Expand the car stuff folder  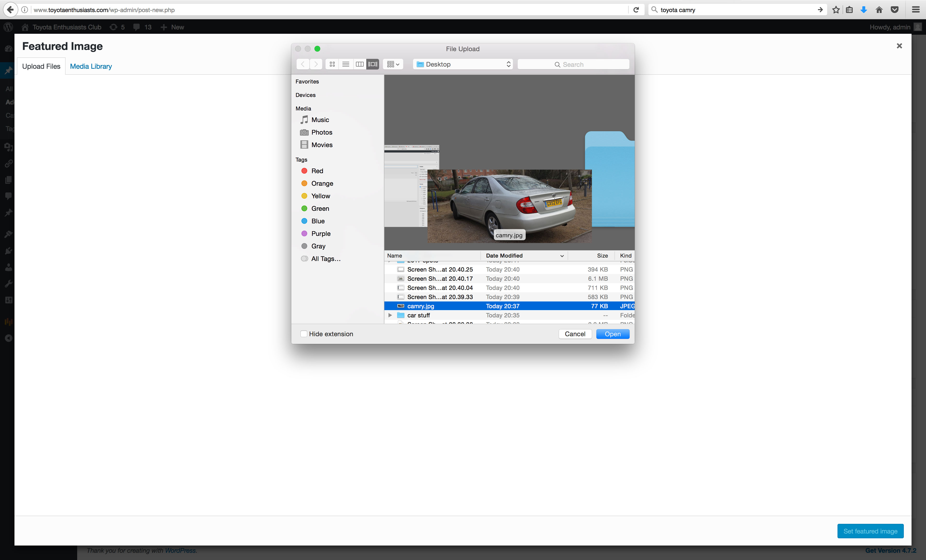[x=390, y=315]
